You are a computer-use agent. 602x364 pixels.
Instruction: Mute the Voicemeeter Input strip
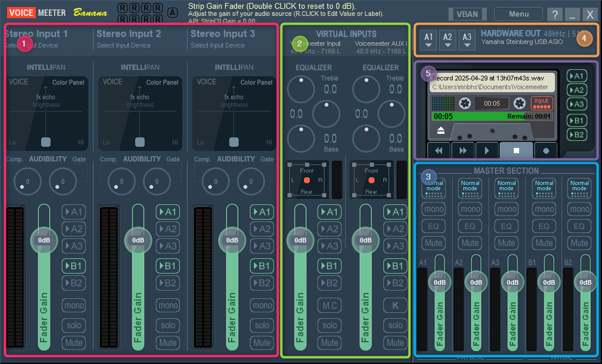(329, 342)
